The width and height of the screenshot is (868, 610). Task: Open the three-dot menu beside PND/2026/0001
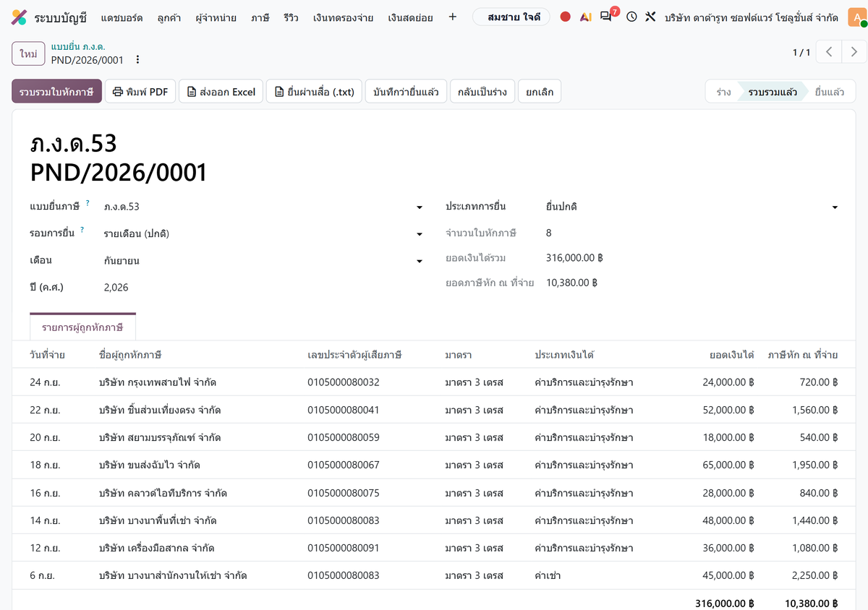[138, 60]
